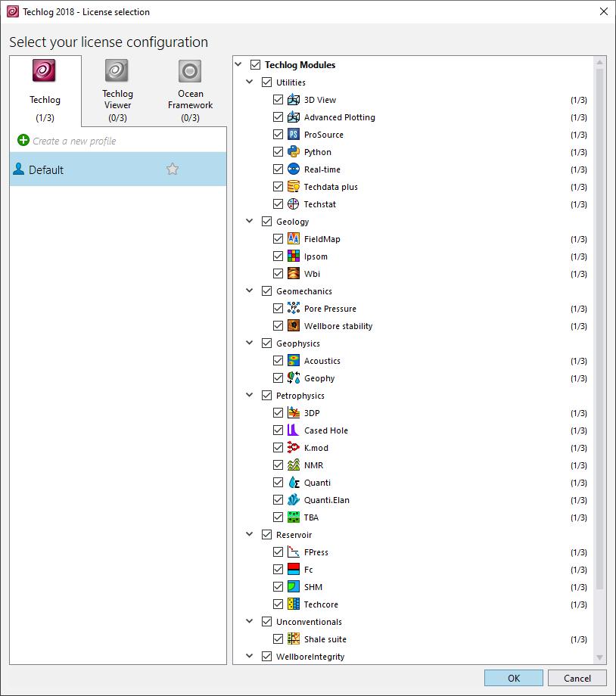616x696 pixels.
Task: Click the Real-time module icon
Action: 293,169
